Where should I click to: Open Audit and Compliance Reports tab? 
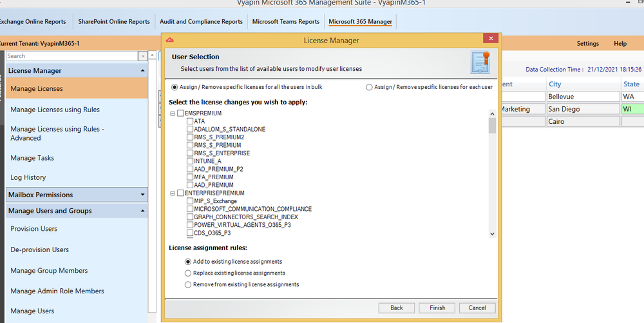tap(201, 22)
